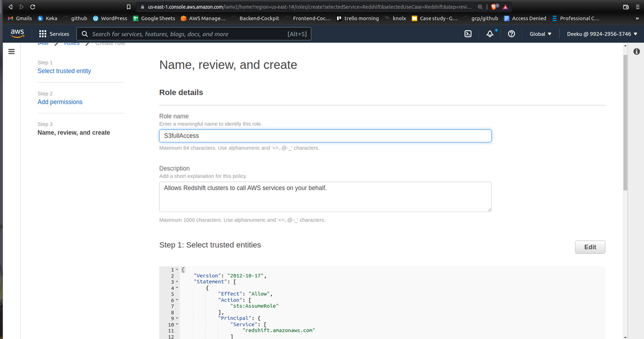Screen dimensions: 644x339
Task: Click Edit for trusted entities
Action: tap(590, 247)
